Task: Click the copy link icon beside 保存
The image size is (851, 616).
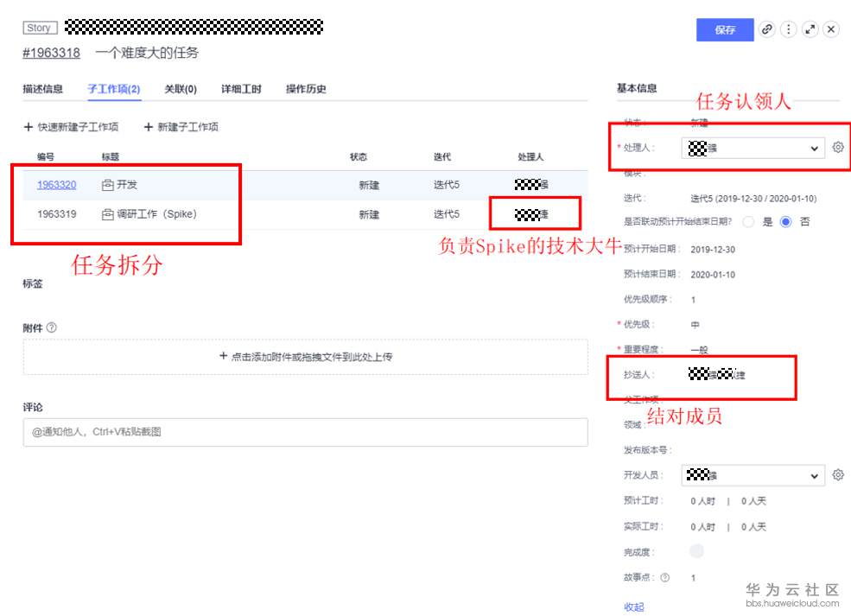Action: tap(766, 29)
